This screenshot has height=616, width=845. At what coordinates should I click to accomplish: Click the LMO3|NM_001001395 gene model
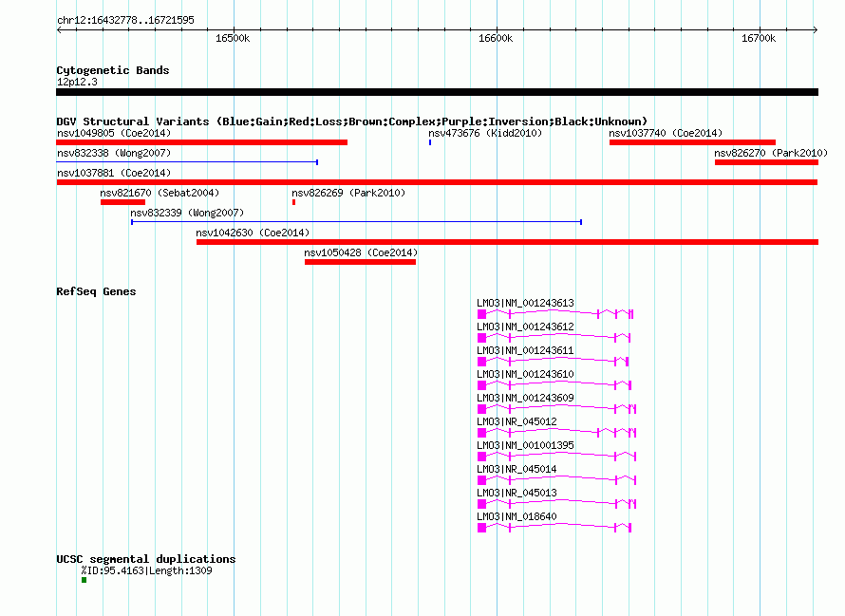(x=556, y=456)
